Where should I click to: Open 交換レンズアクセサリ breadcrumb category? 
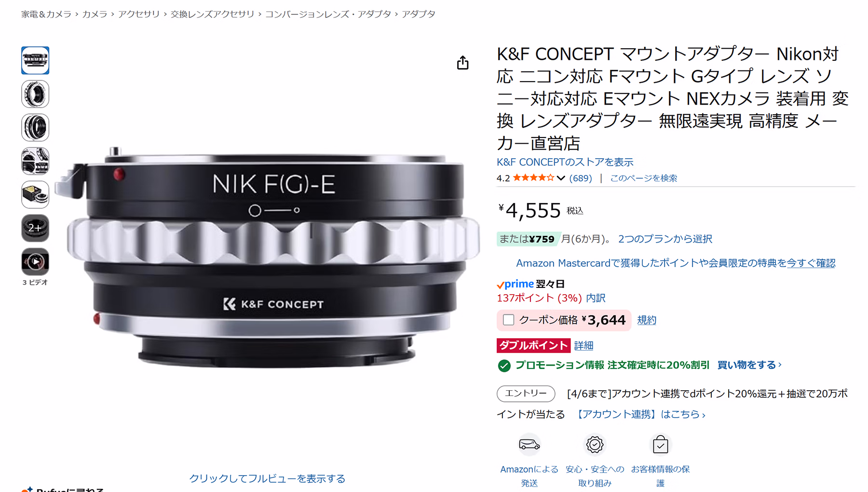[x=212, y=14]
